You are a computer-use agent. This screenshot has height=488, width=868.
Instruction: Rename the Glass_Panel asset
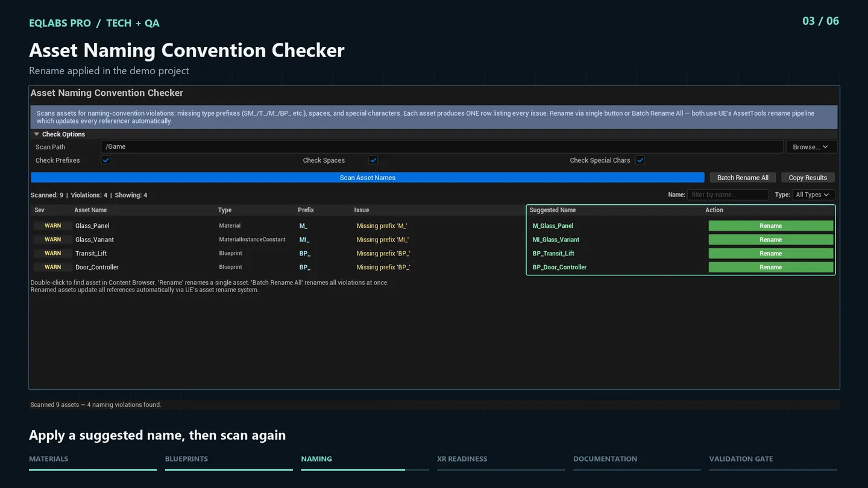point(770,226)
